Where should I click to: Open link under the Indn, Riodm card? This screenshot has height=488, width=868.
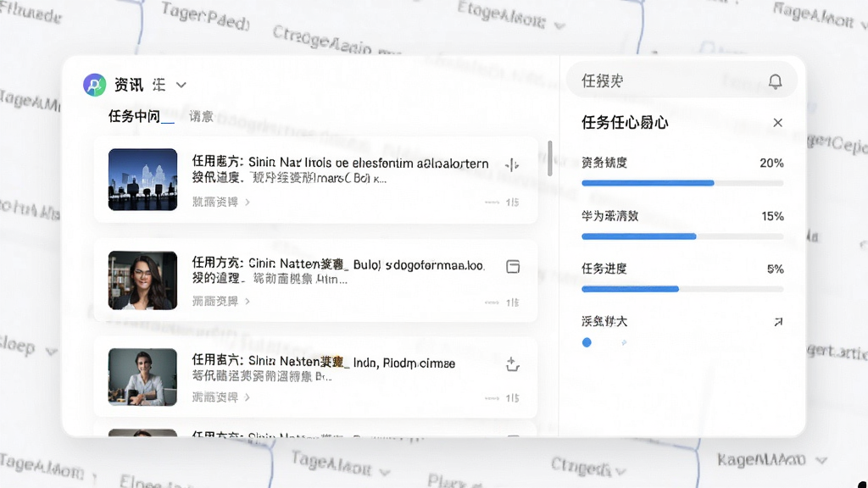(x=221, y=397)
